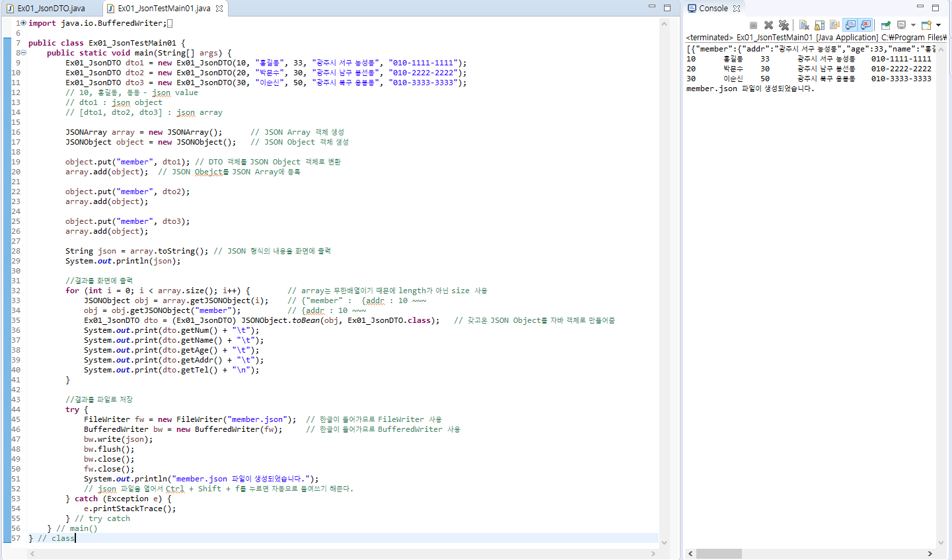Collapse the main method fold on line 8
952x560 pixels.
coord(23,53)
